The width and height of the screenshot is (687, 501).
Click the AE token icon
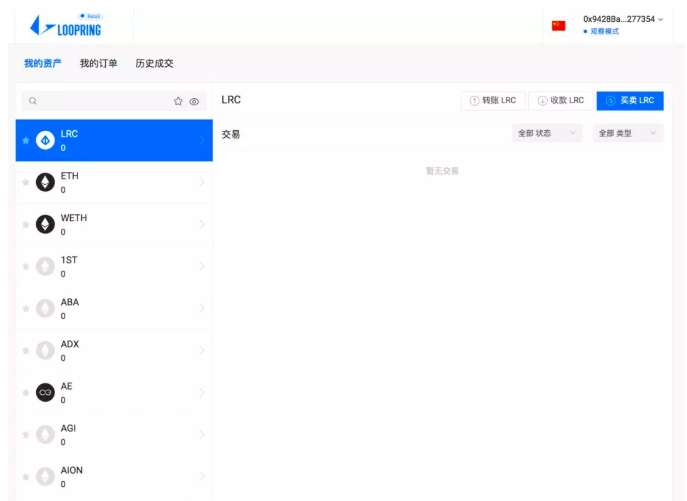45,393
